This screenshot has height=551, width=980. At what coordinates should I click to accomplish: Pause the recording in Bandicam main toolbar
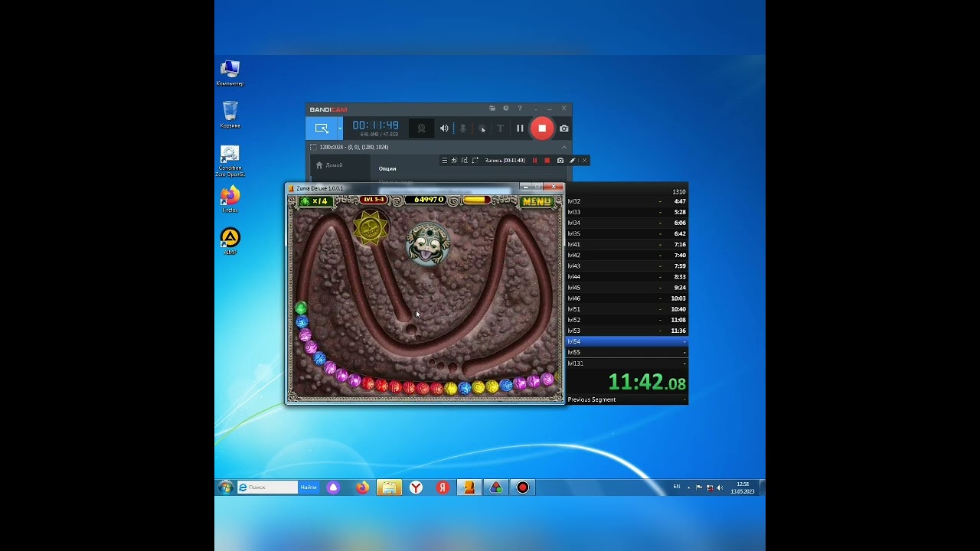tap(520, 129)
